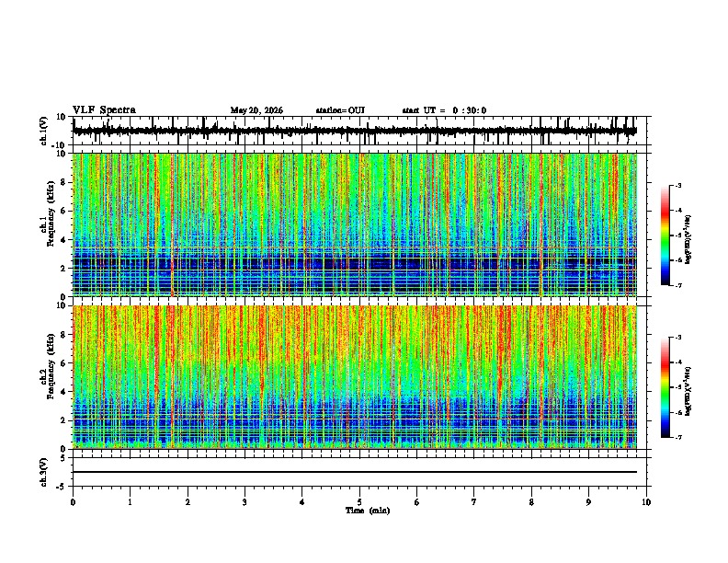This screenshot has width=728, height=563.
Task: Click the ch.1 Frequency (kHz) axis label
Action: pyautogui.click(x=47, y=218)
